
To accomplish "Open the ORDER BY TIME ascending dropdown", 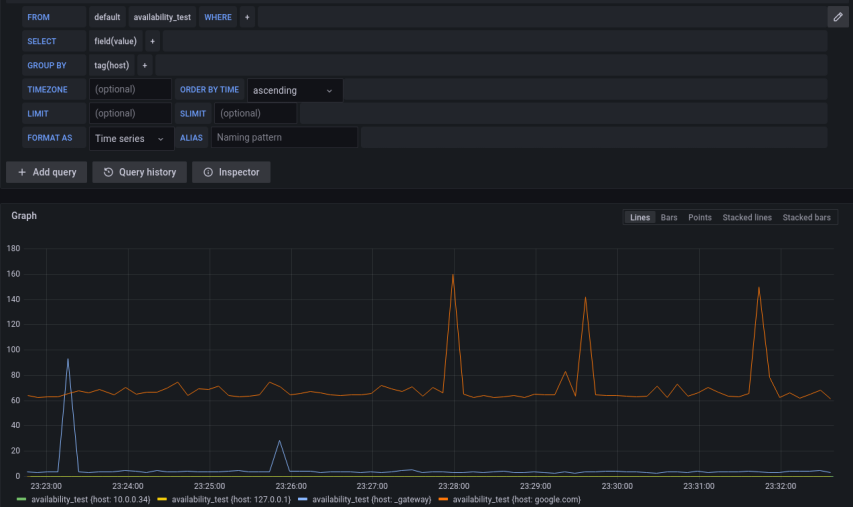I will tap(295, 90).
